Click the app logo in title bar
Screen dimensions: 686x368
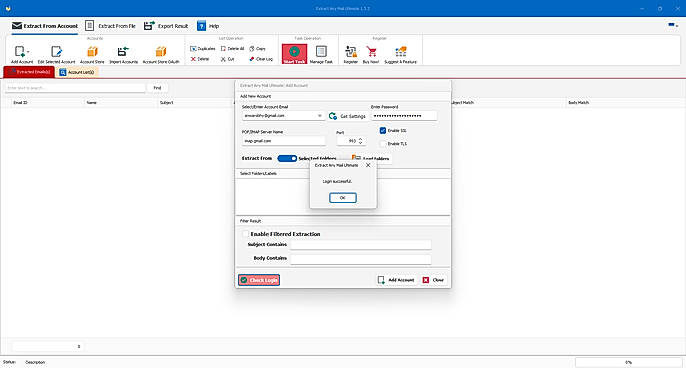8,8
